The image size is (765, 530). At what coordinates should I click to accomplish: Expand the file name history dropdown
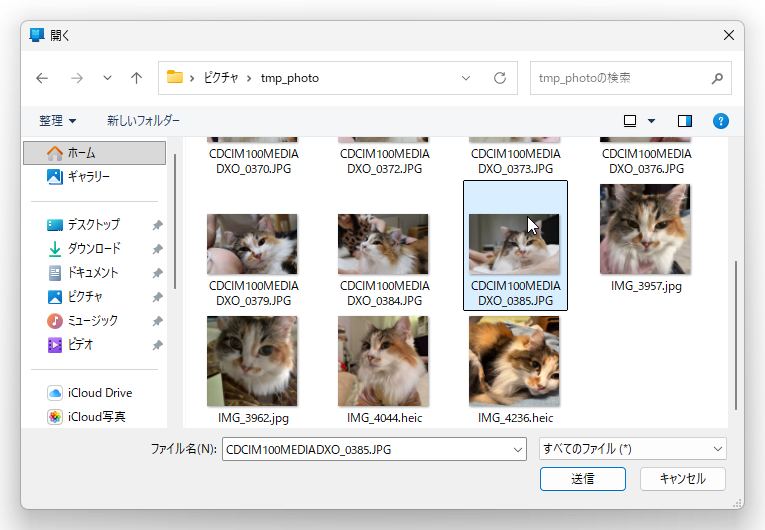pos(518,449)
